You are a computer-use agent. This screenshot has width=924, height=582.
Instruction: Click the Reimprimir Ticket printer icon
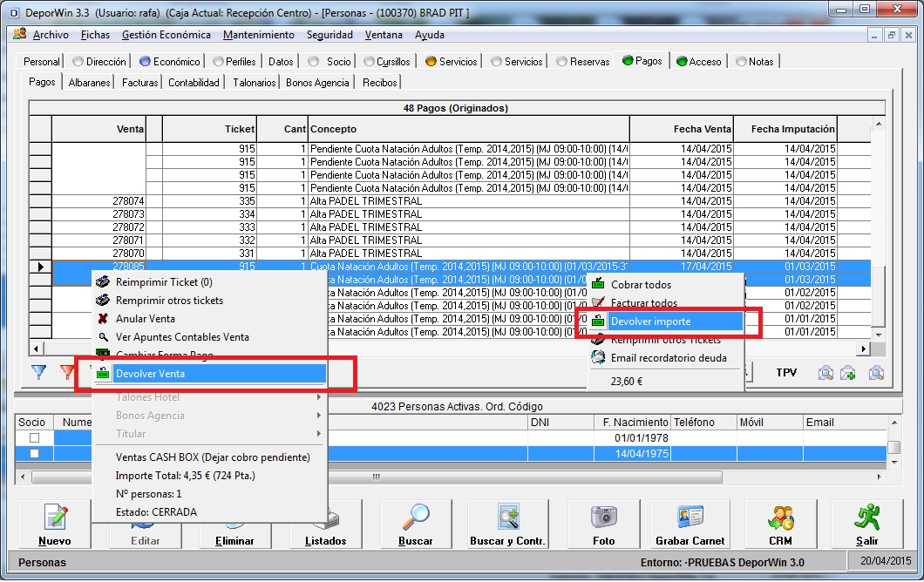click(103, 282)
